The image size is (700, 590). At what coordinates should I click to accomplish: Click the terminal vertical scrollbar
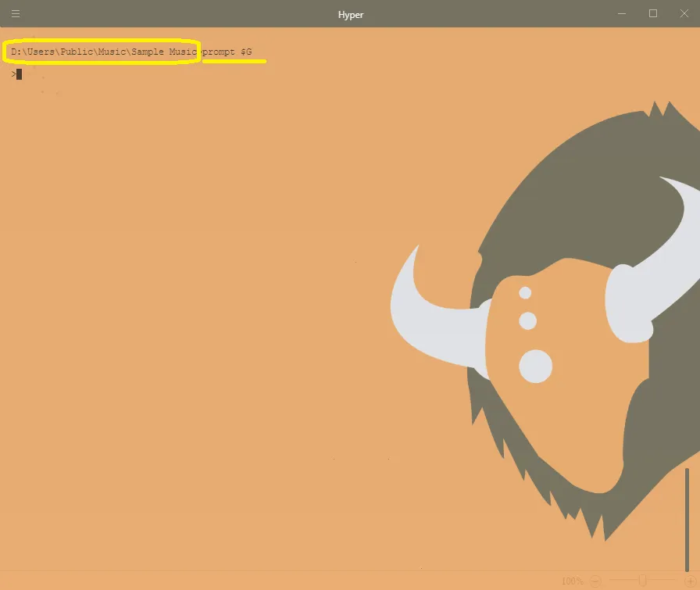tap(687, 520)
